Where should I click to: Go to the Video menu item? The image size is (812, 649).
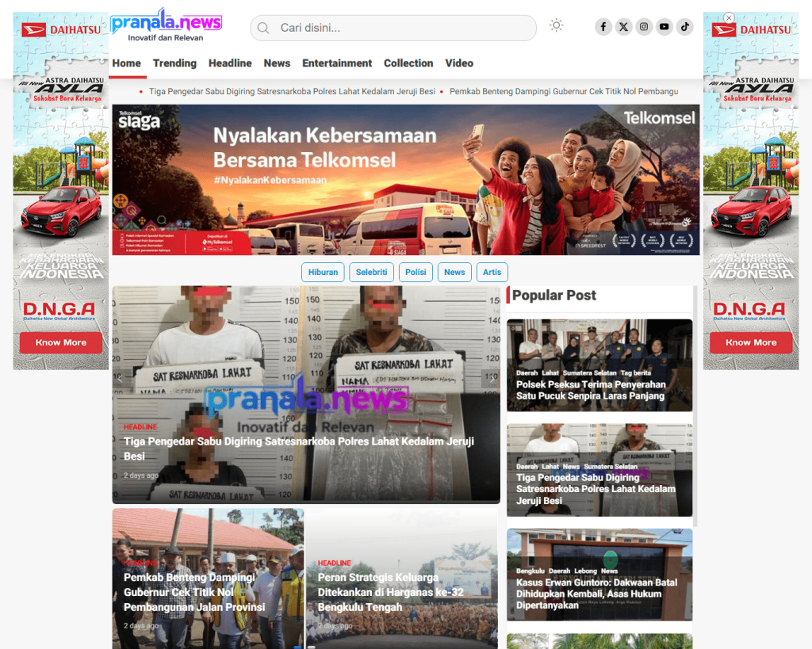pyautogui.click(x=459, y=63)
